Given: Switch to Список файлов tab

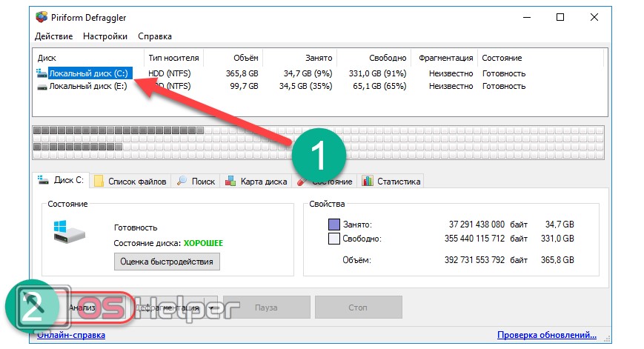Looking at the screenshot, I should 130,182.
